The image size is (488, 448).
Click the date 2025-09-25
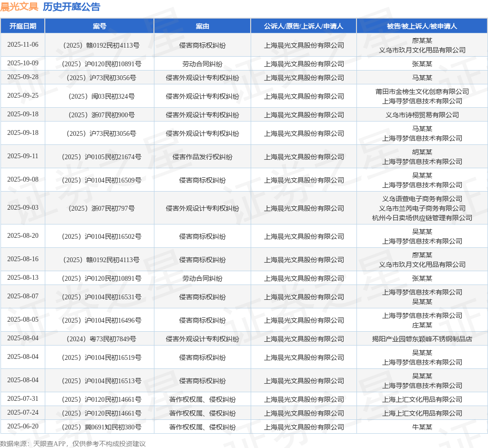point(23,96)
